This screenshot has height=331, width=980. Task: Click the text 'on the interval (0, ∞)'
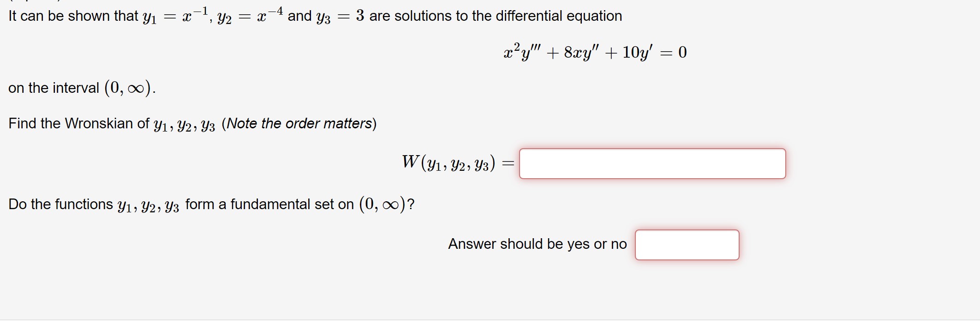pyautogui.click(x=81, y=88)
